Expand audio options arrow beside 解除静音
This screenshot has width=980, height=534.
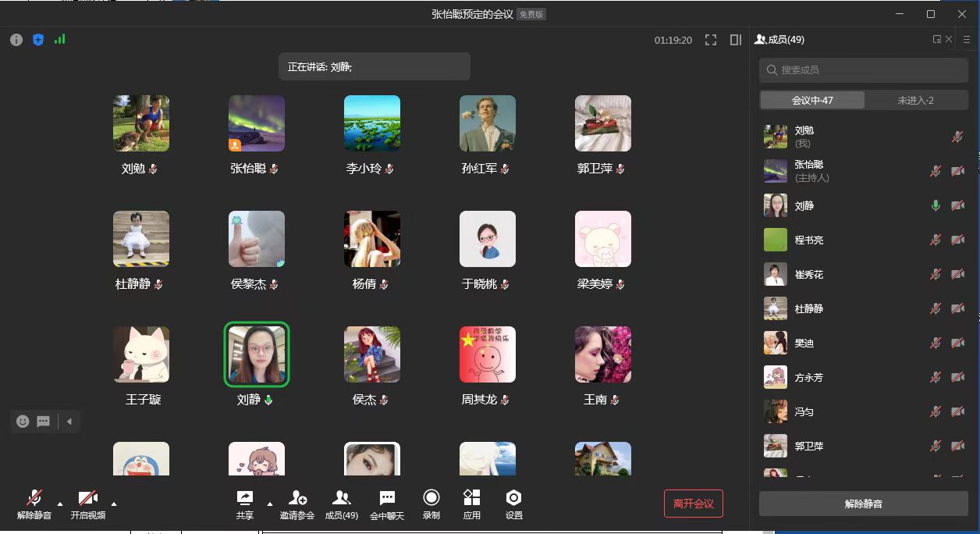coord(60,504)
